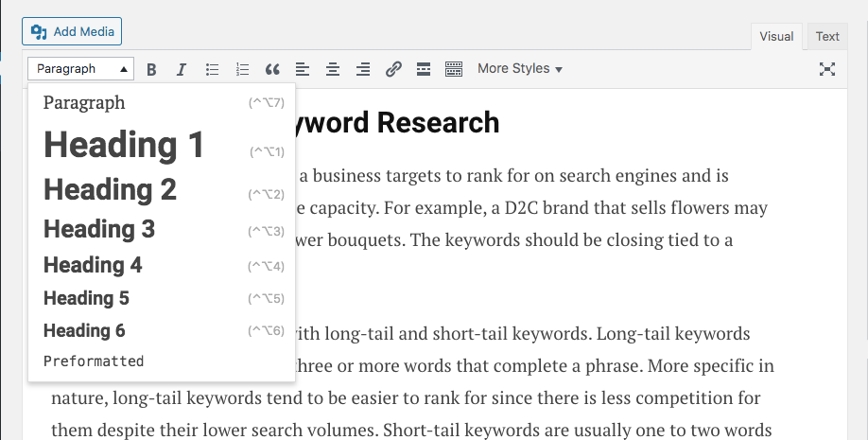This screenshot has height=440, width=868.
Task: Open the More Styles dropdown
Action: [x=520, y=69]
